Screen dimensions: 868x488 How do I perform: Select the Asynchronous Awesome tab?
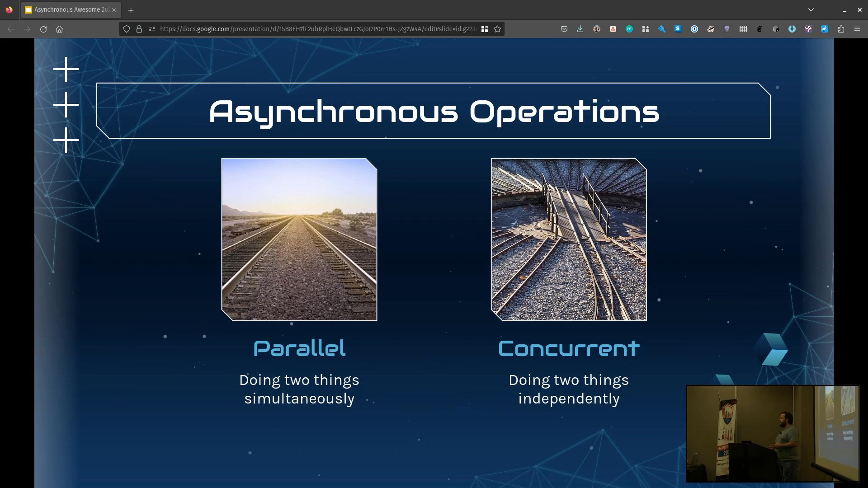pyautogui.click(x=68, y=9)
